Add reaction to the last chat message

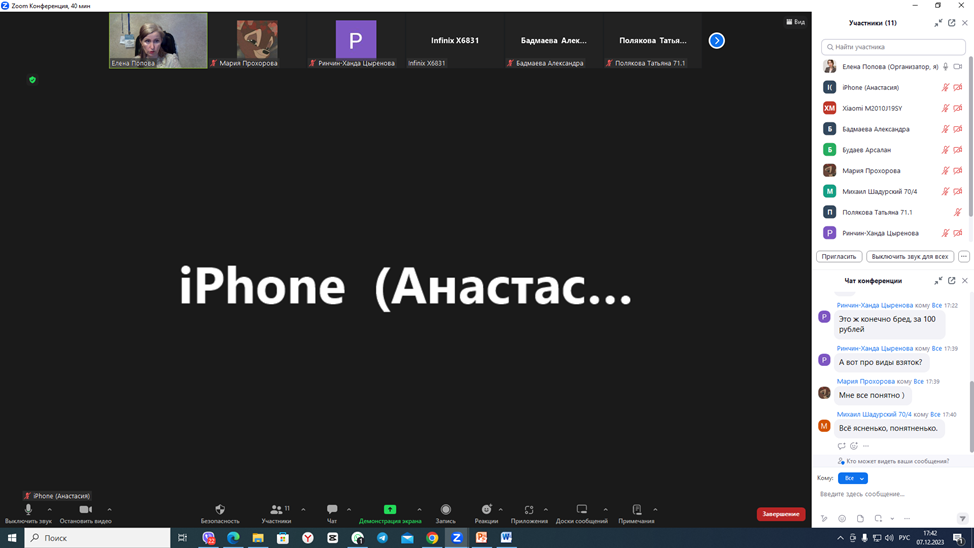(x=854, y=446)
